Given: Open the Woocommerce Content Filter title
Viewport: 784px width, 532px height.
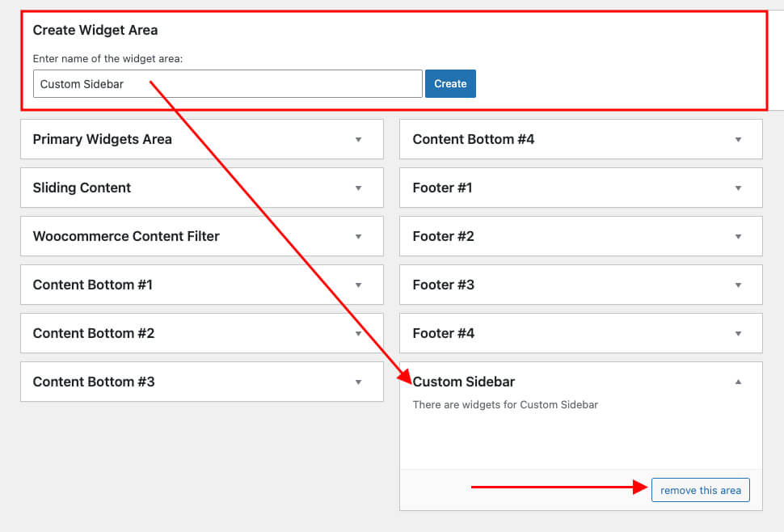Looking at the screenshot, I should click(x=126, y=236).
